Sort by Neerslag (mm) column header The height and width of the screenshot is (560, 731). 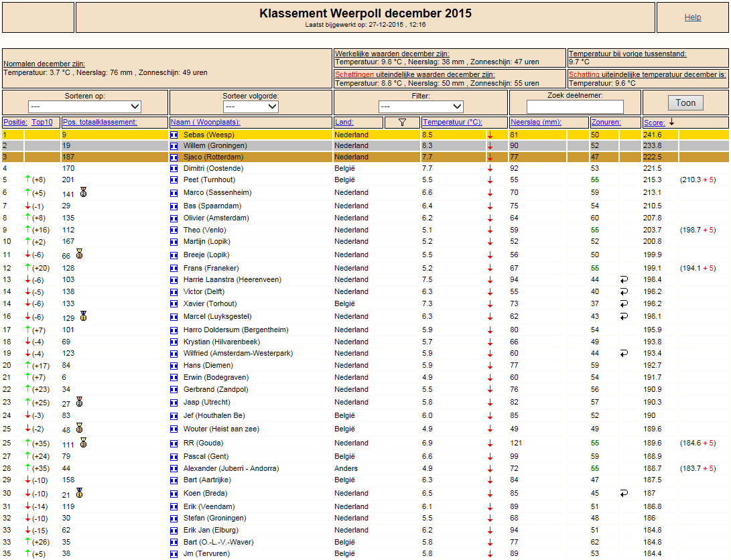(535, 123)
